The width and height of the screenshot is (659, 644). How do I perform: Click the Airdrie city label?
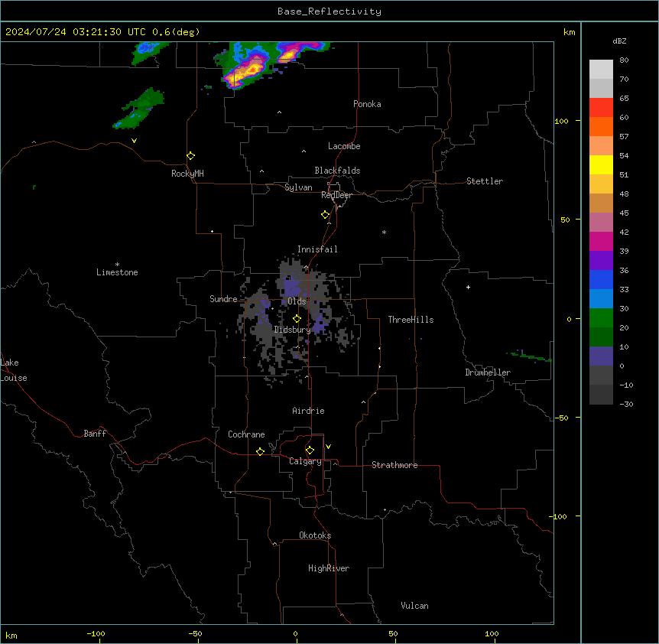tap(308, 411)
